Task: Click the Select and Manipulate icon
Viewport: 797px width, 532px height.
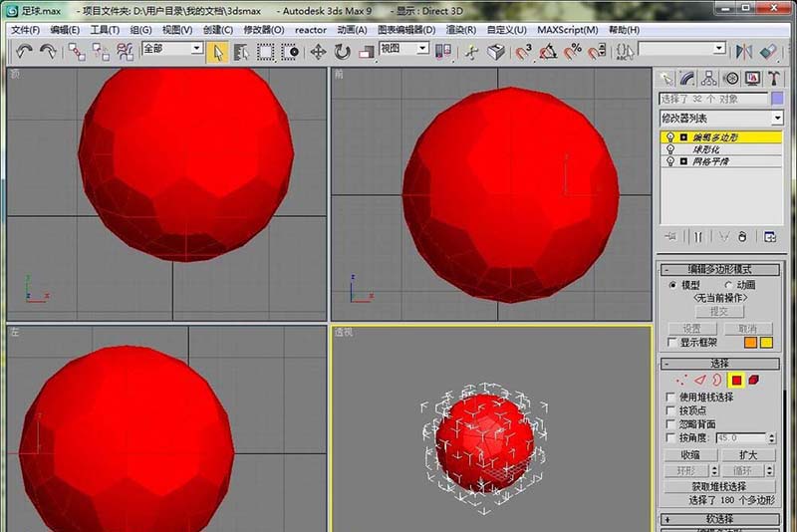Action: (471, 52)
